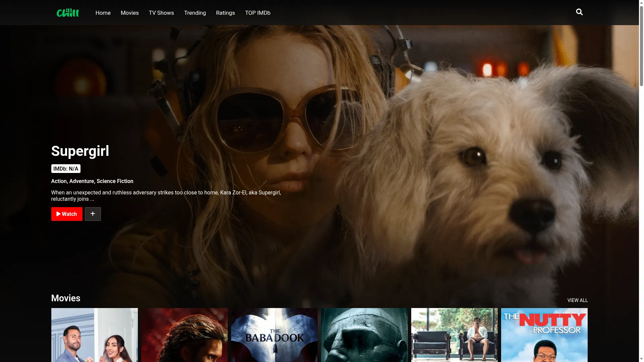Click the 123Chill logo
644x362 pixels.
point(67,13)
